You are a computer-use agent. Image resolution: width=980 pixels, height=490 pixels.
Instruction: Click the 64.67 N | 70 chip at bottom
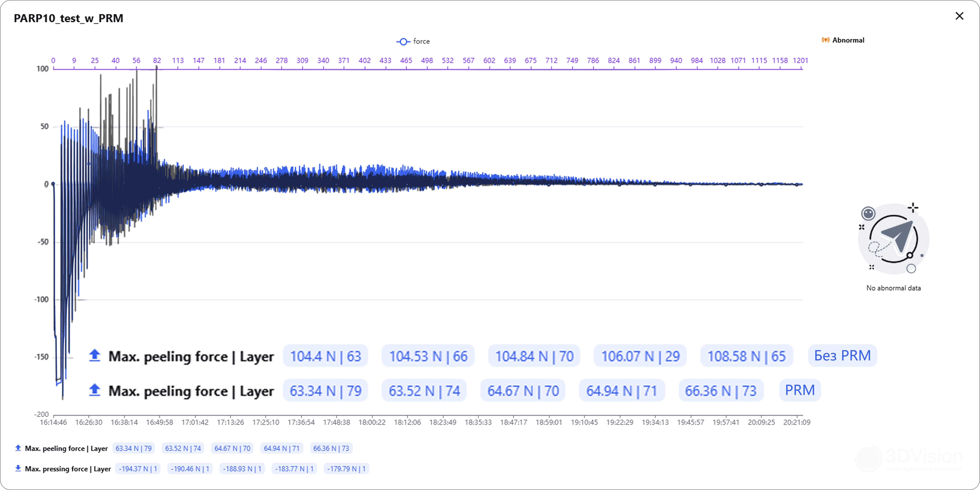(233, 448)
